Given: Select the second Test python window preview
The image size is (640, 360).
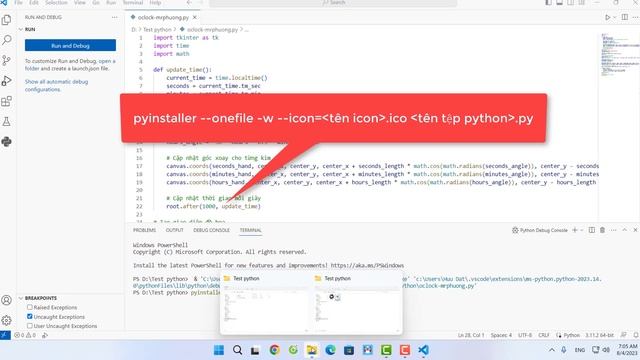Looking at the screenshot, I should coord(357,303).
